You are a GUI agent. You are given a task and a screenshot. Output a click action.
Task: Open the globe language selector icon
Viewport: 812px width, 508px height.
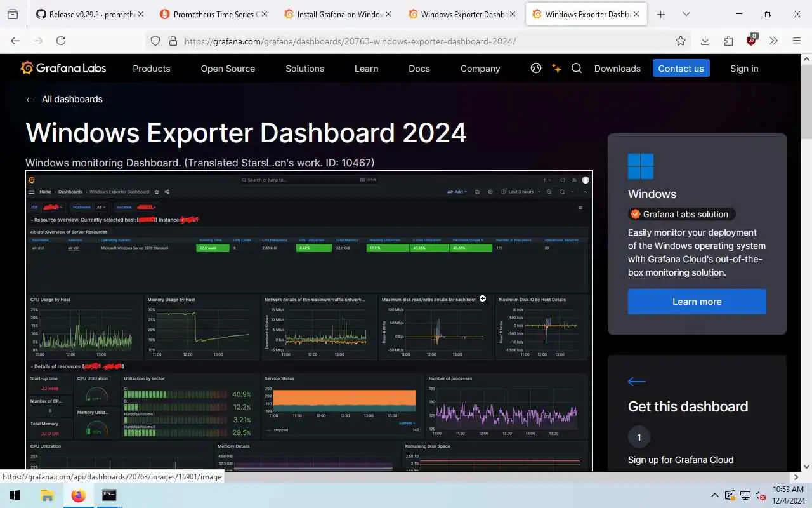[x=536, y=68]
